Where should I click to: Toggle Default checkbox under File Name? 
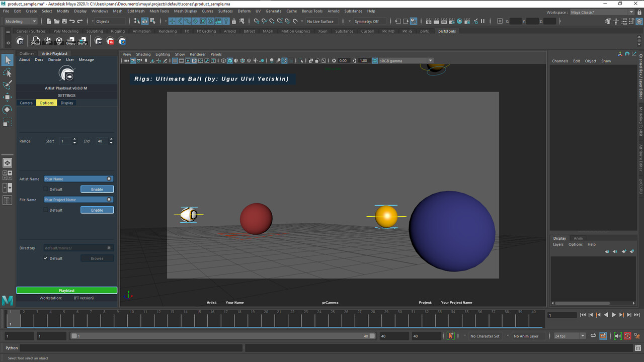coord(46,210)
